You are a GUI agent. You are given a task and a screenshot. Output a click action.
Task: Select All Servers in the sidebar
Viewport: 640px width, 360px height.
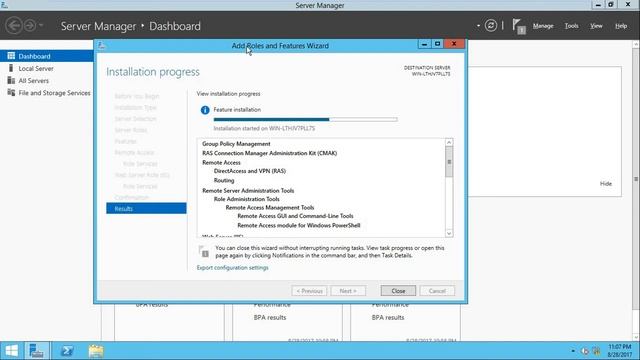tap(33, 81)
